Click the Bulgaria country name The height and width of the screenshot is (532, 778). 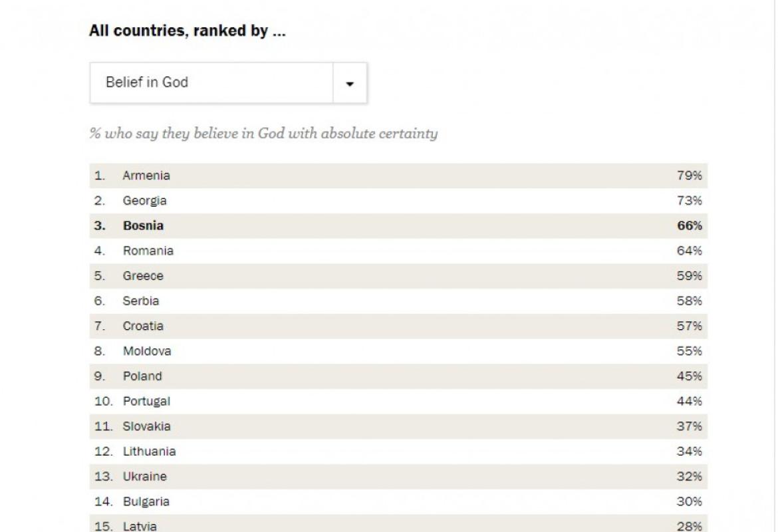click(146, 501)
